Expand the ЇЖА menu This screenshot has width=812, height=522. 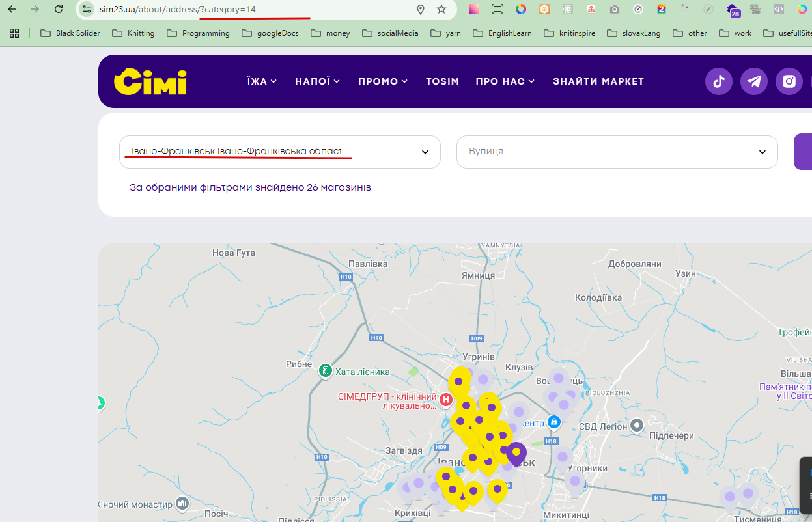262,81
